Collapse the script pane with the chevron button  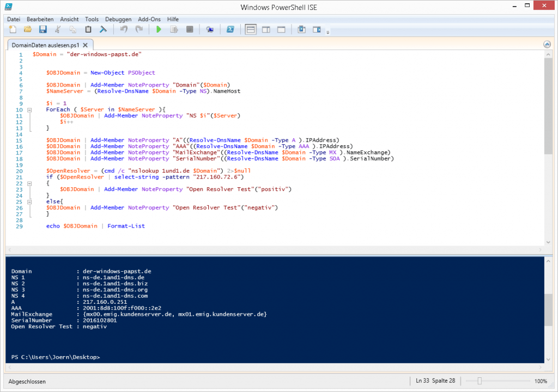pyautogui.click(x=547, y=44)
